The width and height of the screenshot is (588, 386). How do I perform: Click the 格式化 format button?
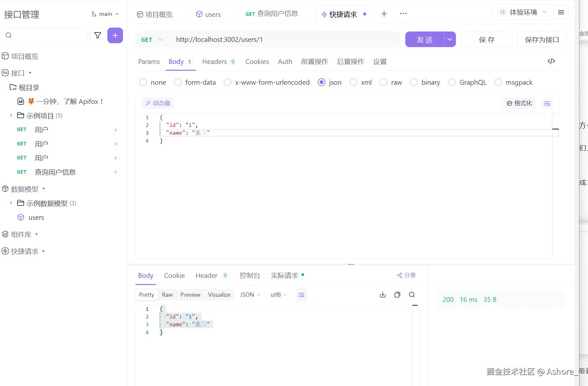[x=519, y=103]
